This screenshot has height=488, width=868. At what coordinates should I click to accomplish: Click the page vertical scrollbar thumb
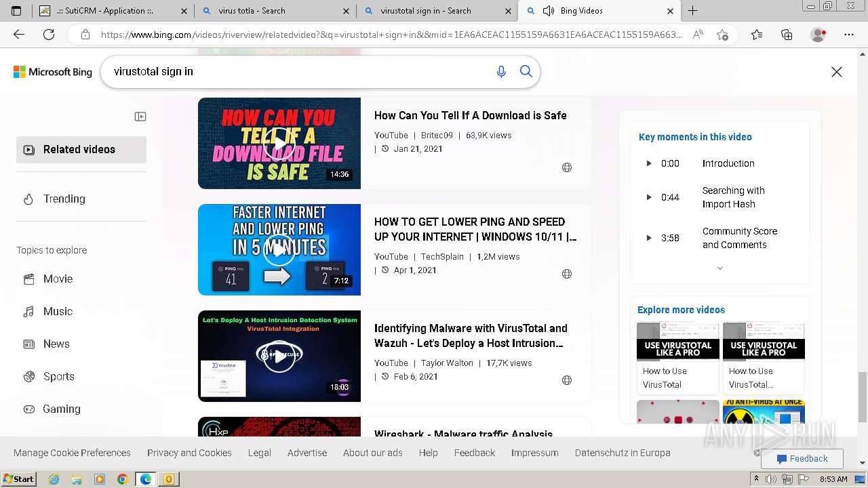pyautogui.click(x=863, y=396)
